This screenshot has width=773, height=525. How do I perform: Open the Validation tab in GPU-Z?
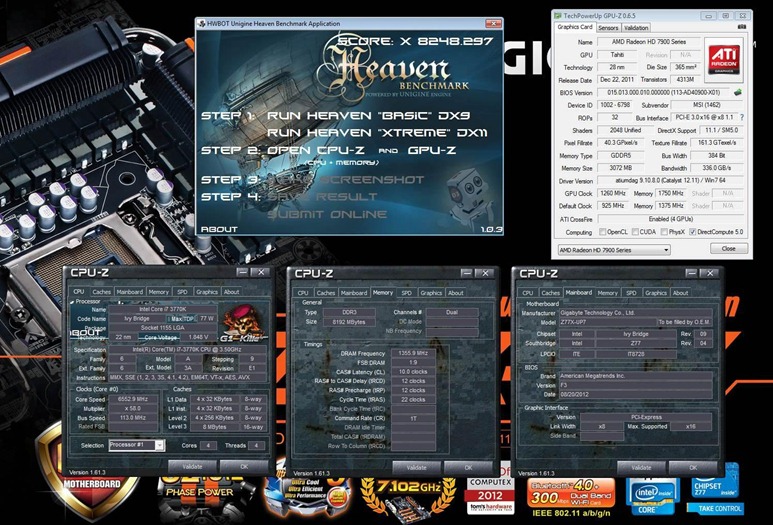click(x=636, y=28)
